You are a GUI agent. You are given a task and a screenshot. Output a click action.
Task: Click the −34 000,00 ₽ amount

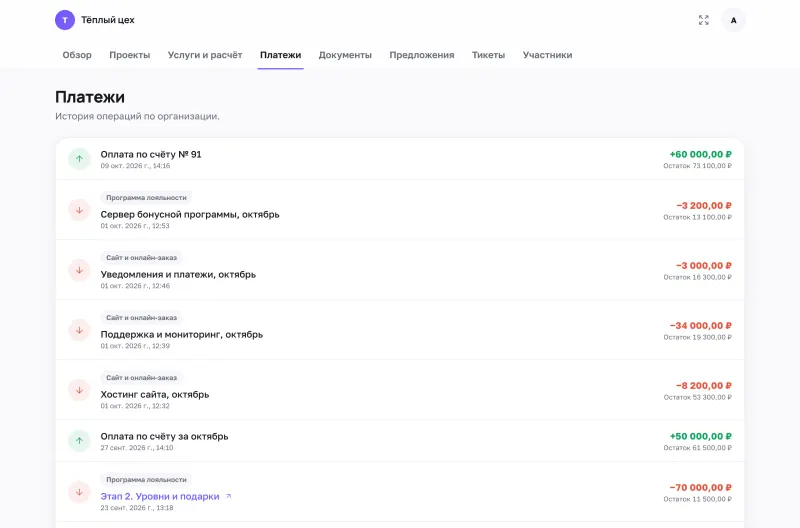pos(701,325)
